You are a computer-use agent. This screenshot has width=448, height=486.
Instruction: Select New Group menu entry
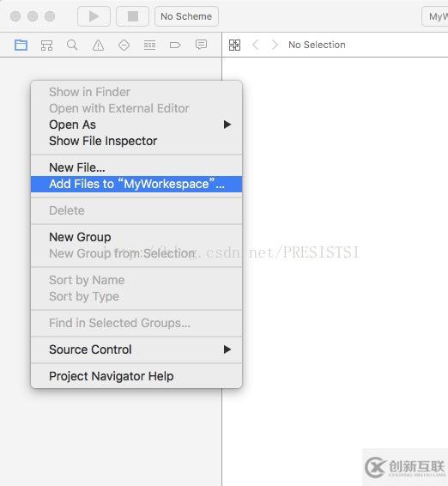click(x=136, y=237)
